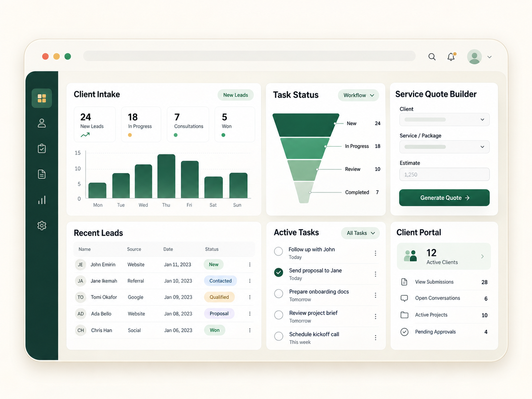Click the user avatar in top bar
The image size is (532, 399).
[474, 57]
